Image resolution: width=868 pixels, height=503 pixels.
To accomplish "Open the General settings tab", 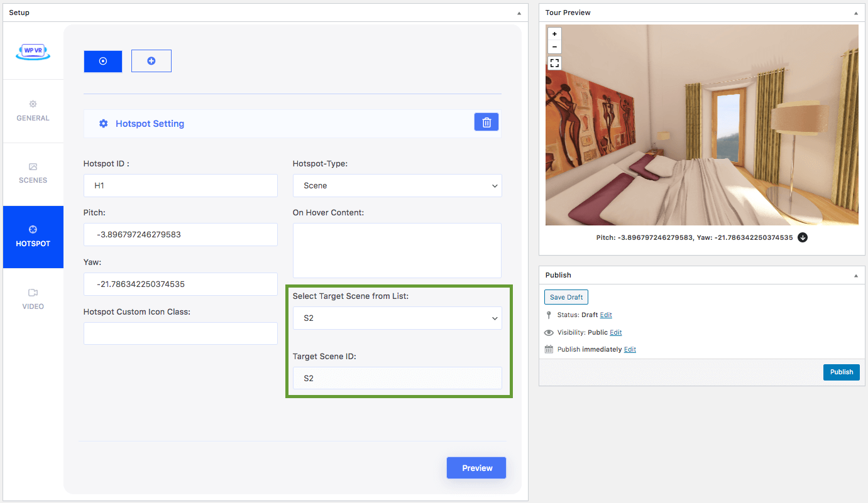I will (x=33, y=111).
